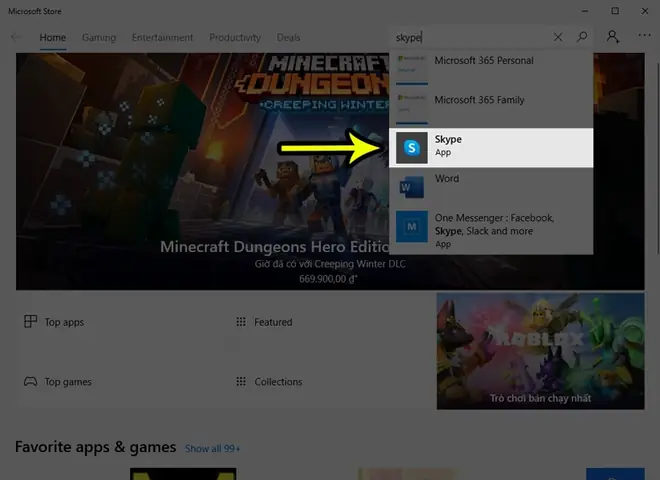660x480 pixels.
Task: Open the Gaming tab
Action: tap(99, 37)
